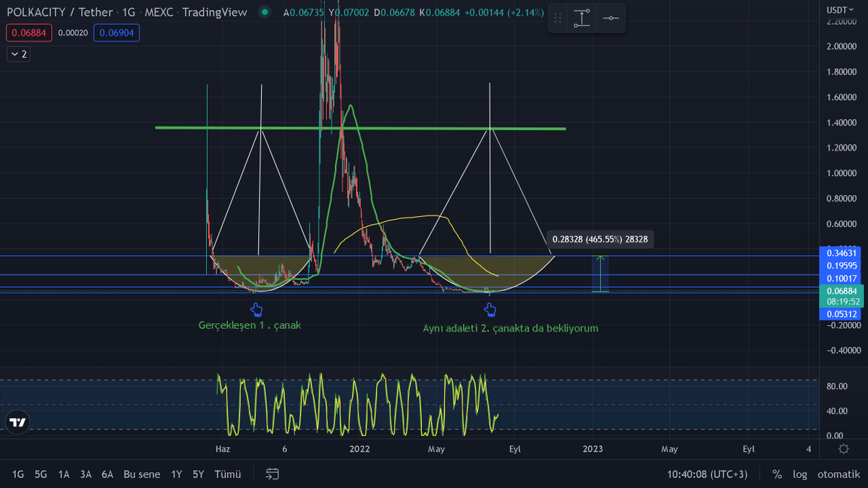Select the 1G time range

tap(18, 474)
